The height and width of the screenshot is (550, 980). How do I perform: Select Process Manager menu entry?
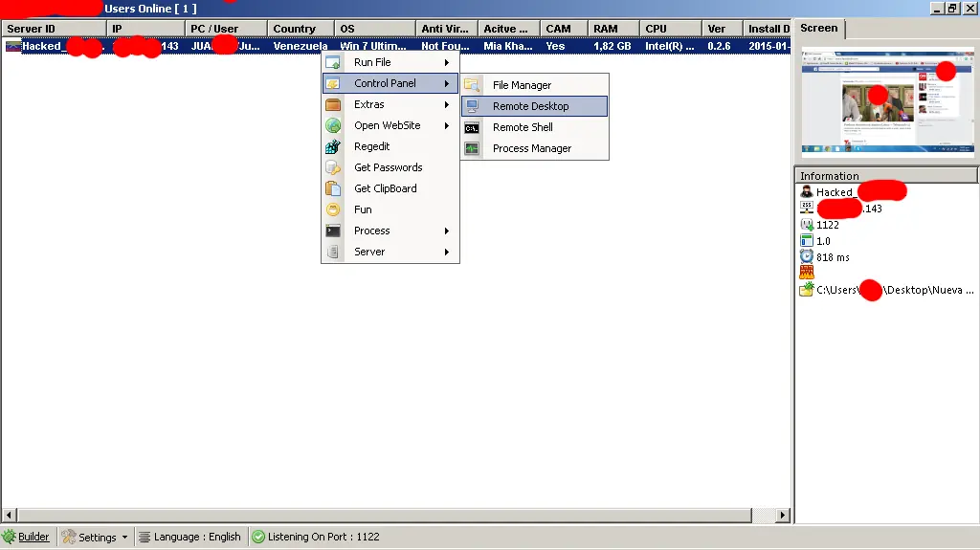click(x=534, y=148)
